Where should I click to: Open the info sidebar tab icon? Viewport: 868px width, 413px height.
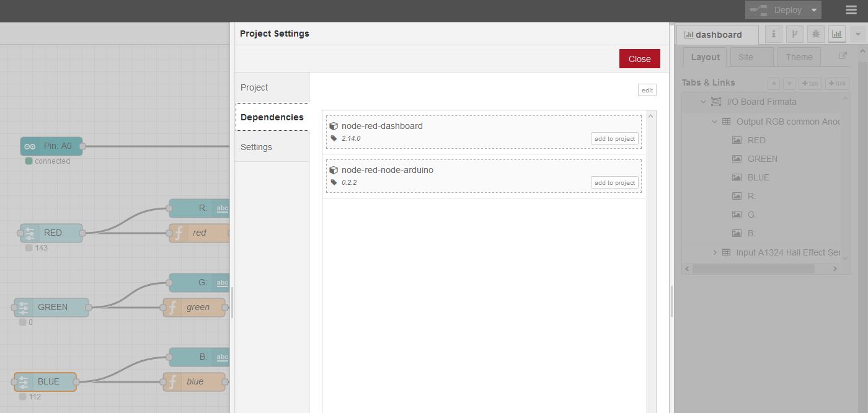774,35
